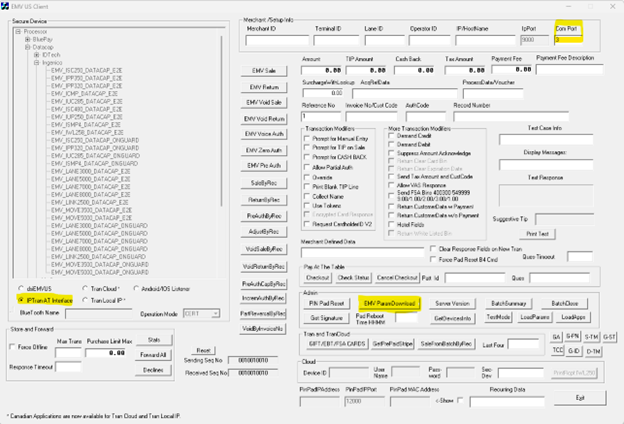This screenshot has height=424, width=624.
Task: Click the Server Version button
Action: pos(452,303)
